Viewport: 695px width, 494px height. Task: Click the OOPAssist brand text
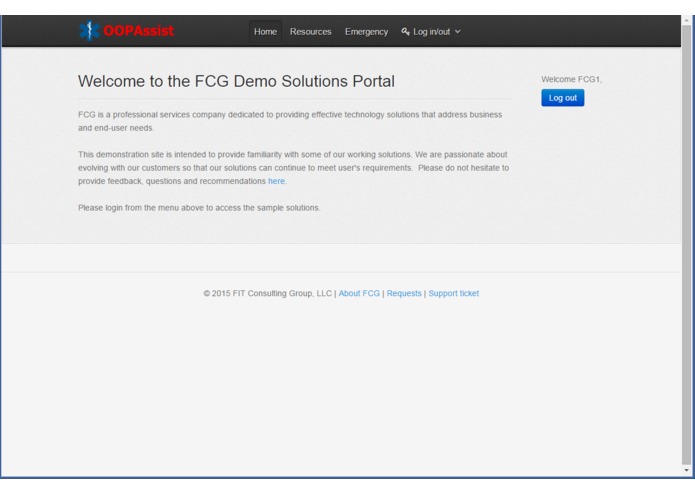click(x=139, y=31)
